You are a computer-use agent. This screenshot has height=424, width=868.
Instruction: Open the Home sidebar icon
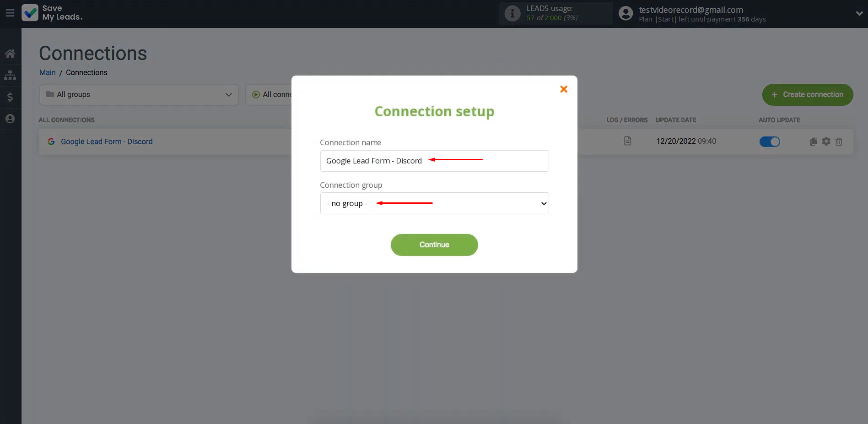[x=10, y=54]
